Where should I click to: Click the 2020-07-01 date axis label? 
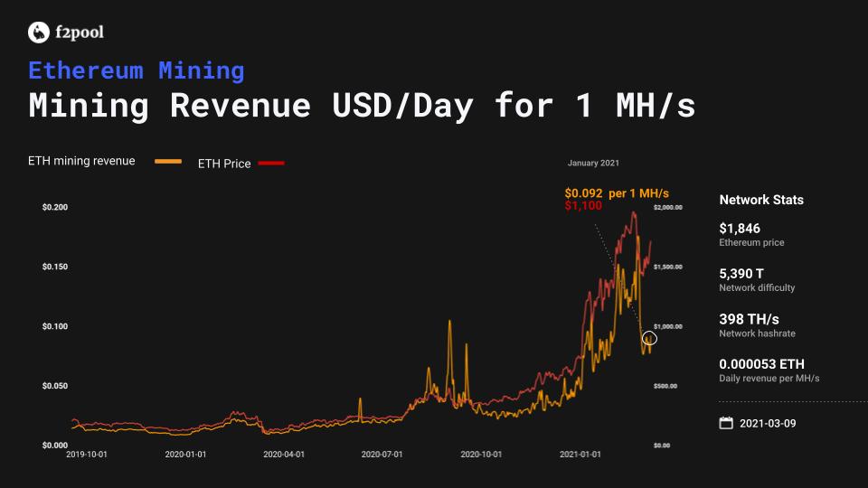(x=382, y=455)
